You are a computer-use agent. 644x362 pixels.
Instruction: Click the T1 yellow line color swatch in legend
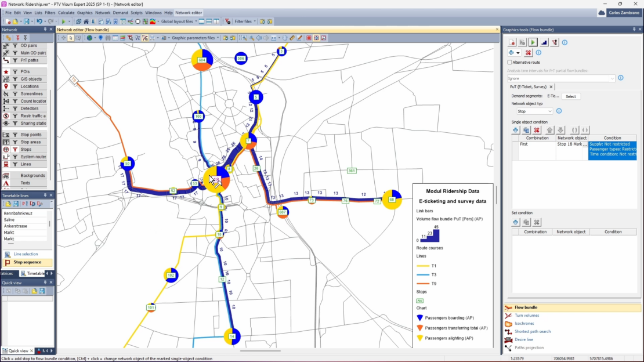coord(422,266)
